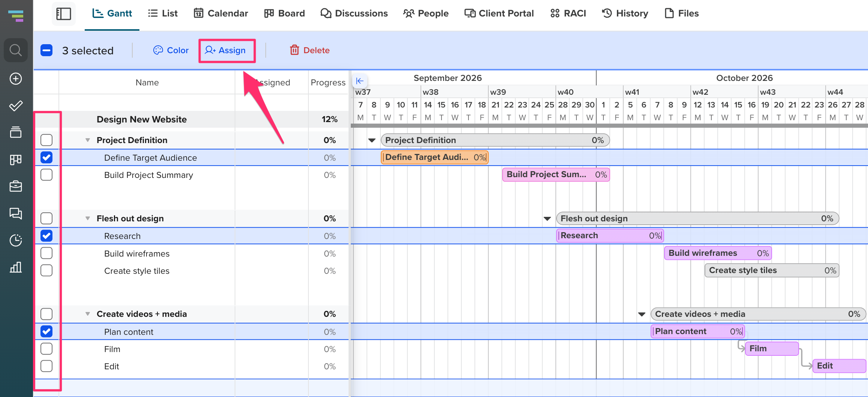Open My Tasks checkmark icon
Screen dimensions: 868x397
click(x=16, y=106)
